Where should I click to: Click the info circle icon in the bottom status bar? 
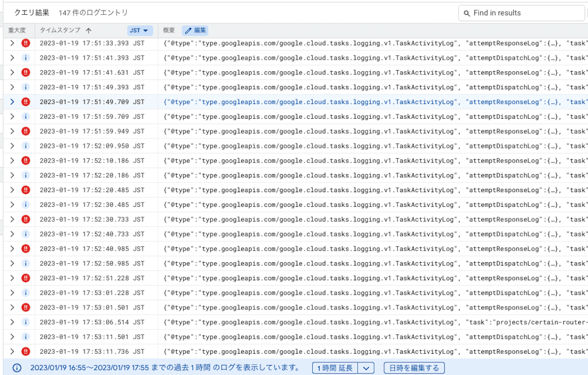[x=17, y=368]
